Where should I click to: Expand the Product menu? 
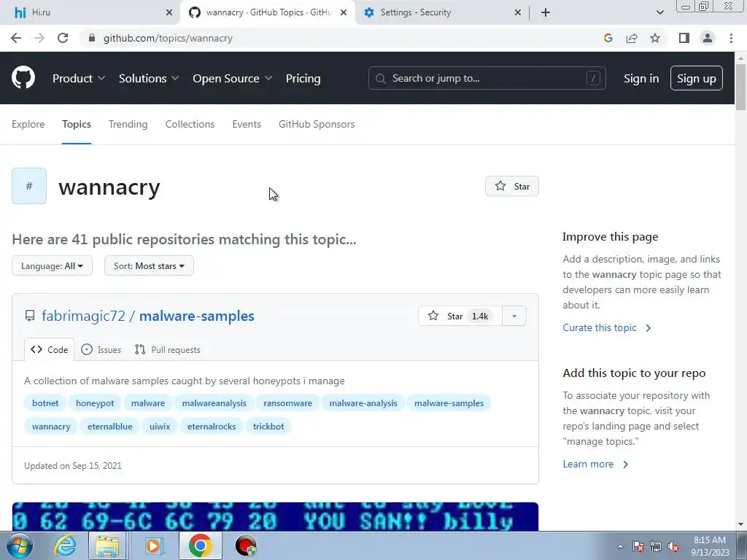[x=79, y=78]
